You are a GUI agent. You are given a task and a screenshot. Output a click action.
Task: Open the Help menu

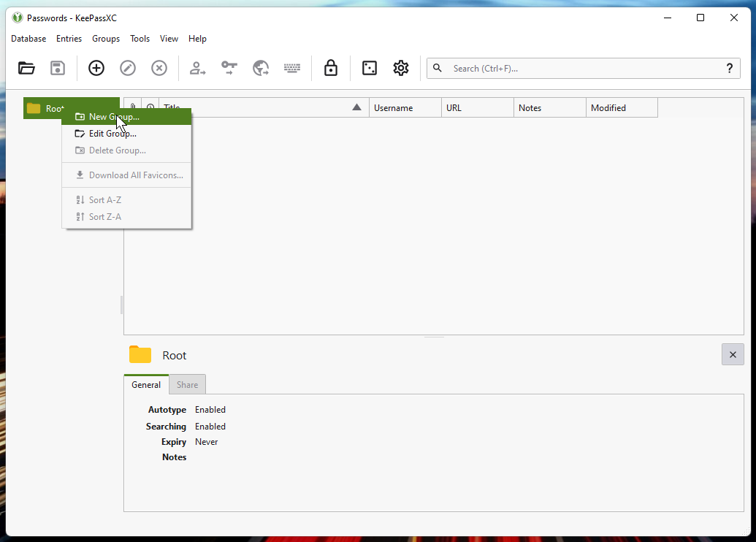point(197,39)
